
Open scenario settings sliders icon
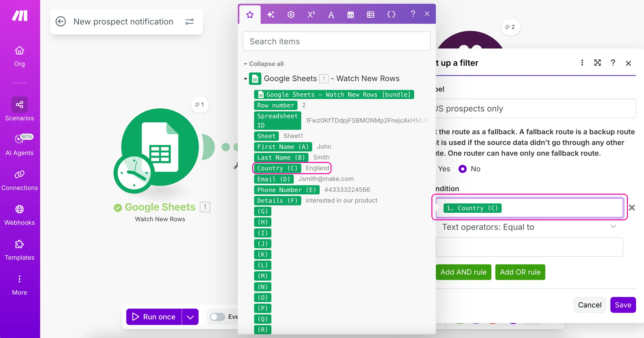point(189,22)
